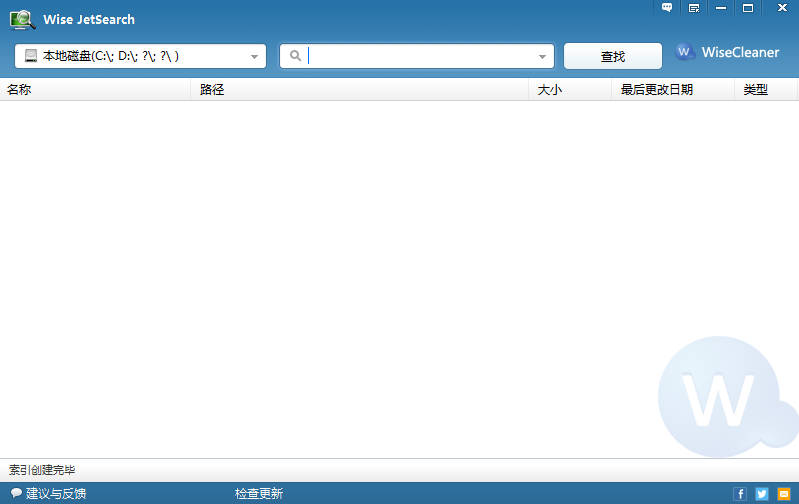This screenshot has height=504, width=799.
Task: Open the settings menu icon in title bar
Action: 694,8
